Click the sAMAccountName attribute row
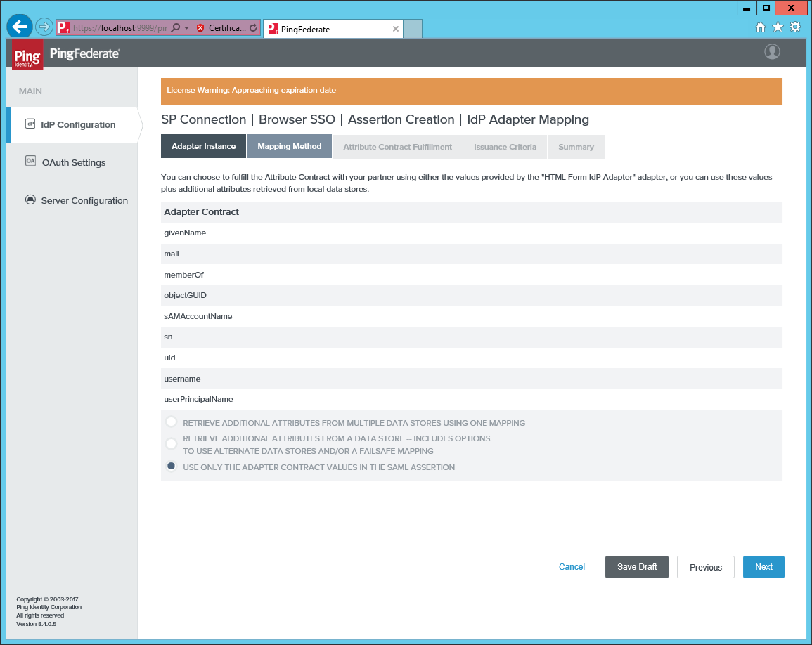Viewport: 812px width, 645px height. tap(472, 316)
